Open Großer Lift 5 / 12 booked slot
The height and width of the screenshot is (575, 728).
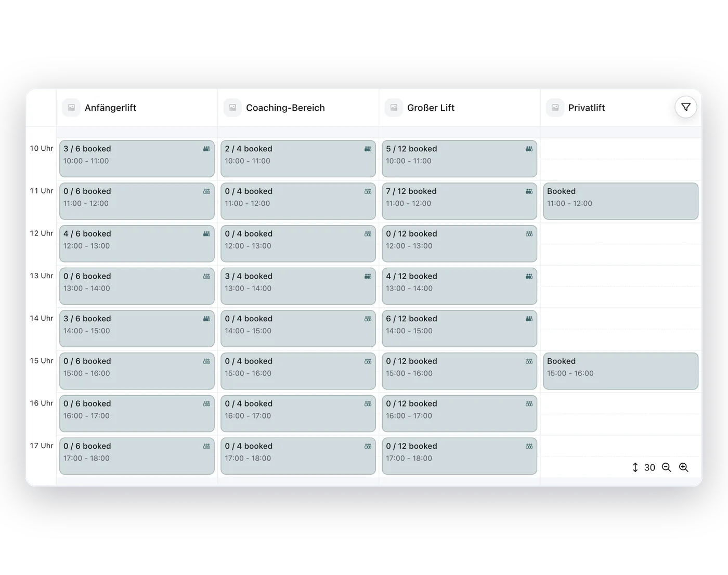click(459, 159)
